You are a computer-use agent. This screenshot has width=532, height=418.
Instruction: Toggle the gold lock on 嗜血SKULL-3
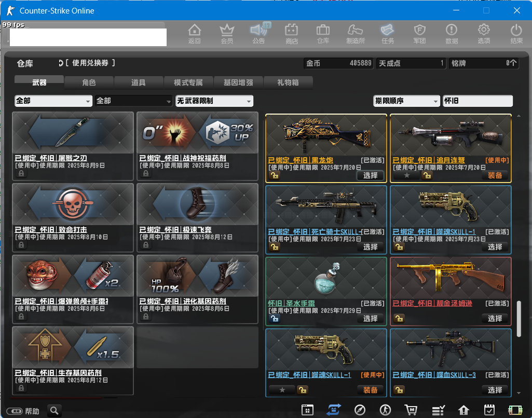point(399,390)
